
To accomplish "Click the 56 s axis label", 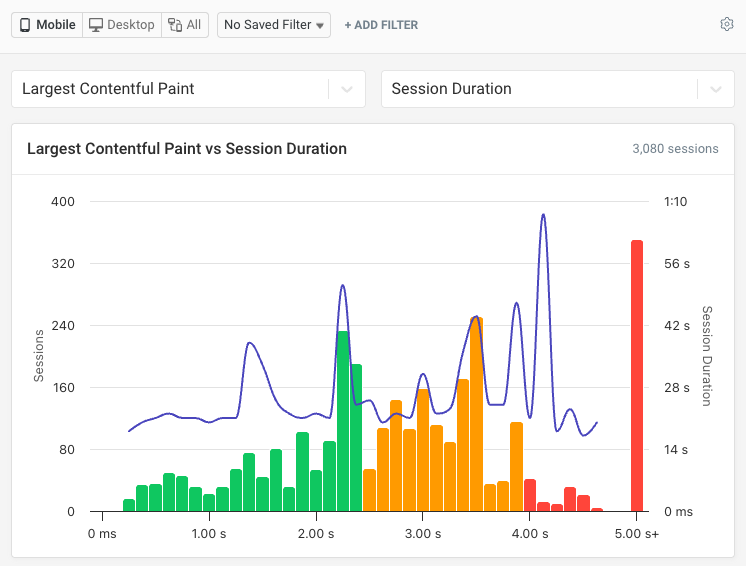I will [x=677, y=263].
